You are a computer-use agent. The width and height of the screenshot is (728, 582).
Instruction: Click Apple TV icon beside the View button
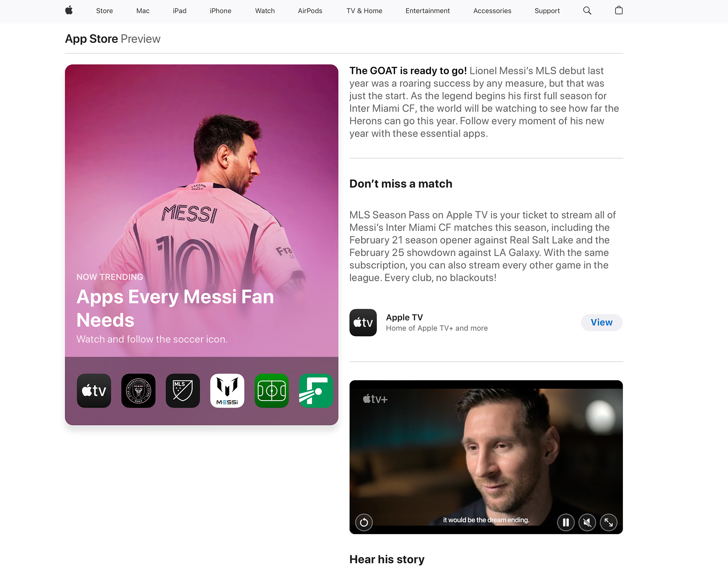[x=363, y=322]
